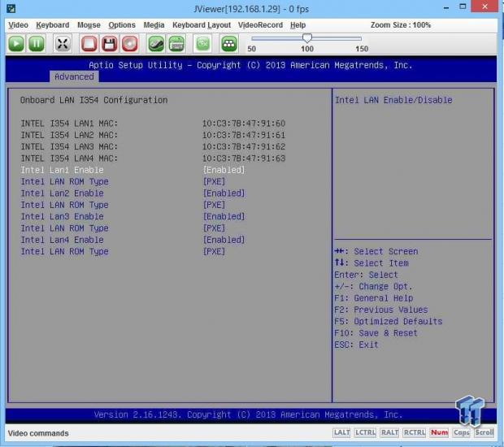Click Intel LAN Enable/Disable help text
The image size is (504, 447).
tap(393, 100)
